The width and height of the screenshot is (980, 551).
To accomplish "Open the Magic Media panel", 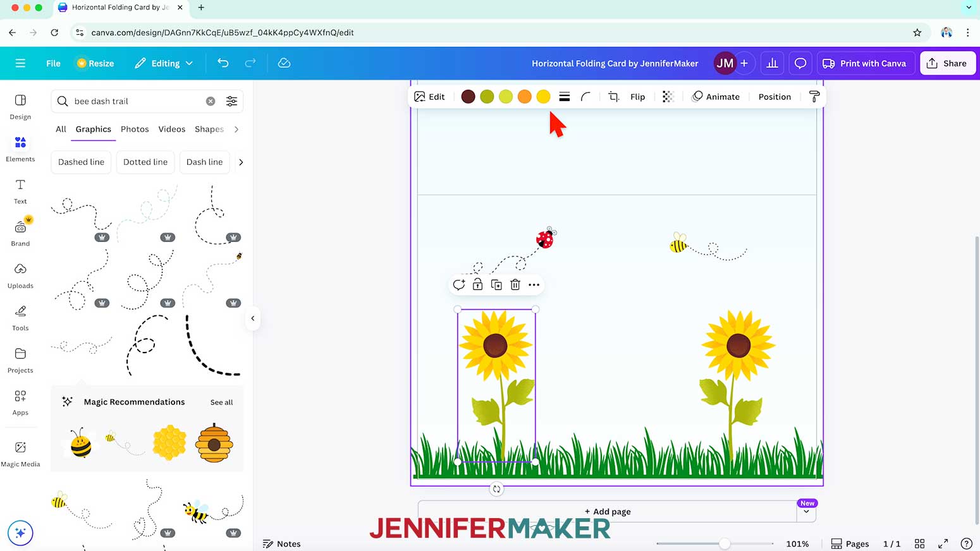I will (20, 454).
